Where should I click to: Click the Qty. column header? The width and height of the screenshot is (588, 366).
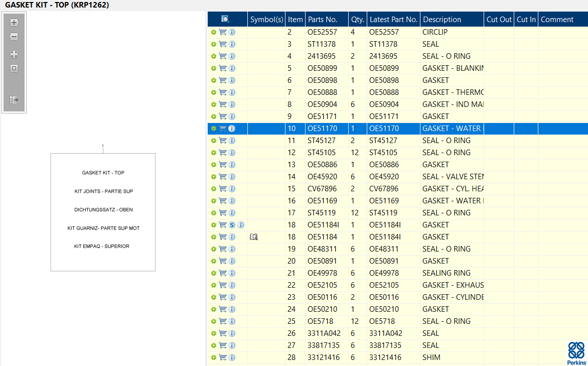pyautogui.click(x=358, y=20)
